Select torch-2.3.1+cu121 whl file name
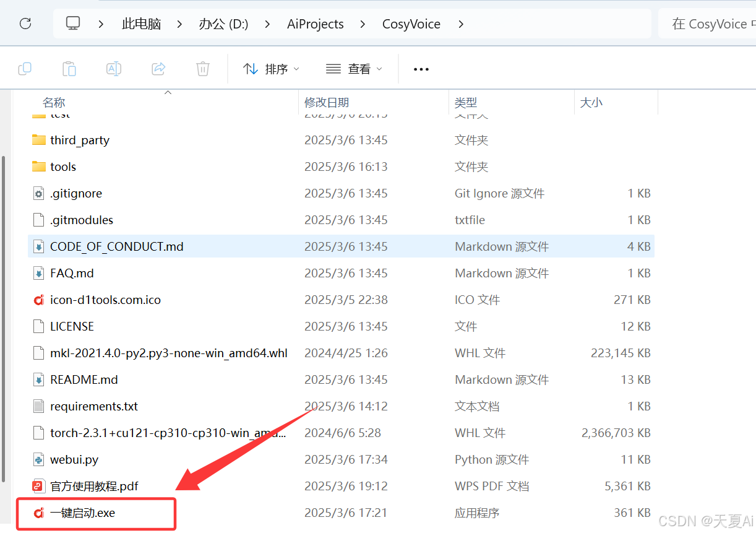Viewport: 756px width, 533px height. click(x=168, y=433)
